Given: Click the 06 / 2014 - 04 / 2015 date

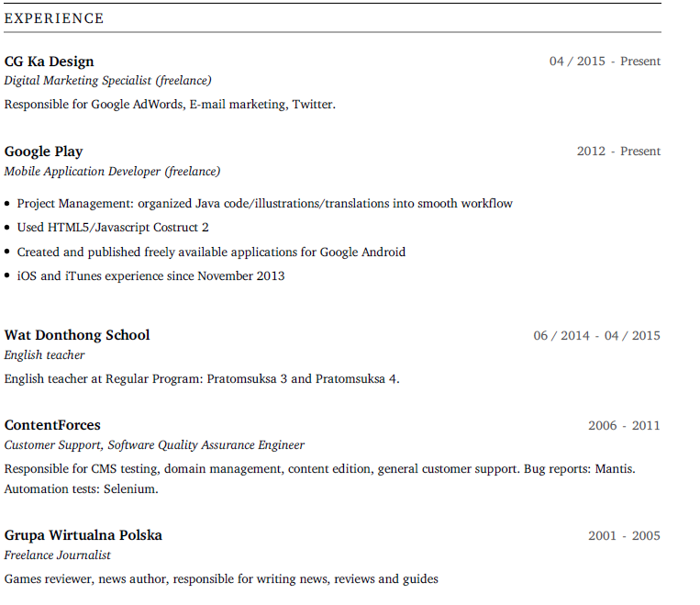Looking at the screenshot, I should [596, 336].
